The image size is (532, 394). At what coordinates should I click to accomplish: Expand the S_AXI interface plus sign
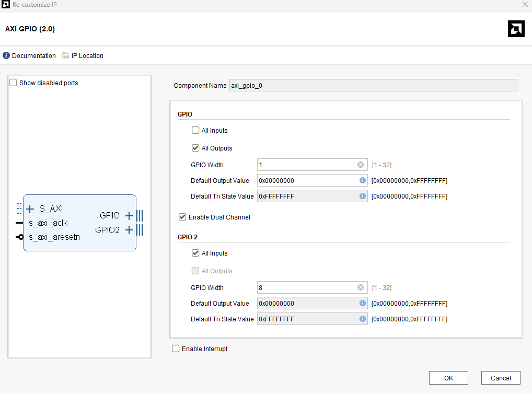point(30,209)
